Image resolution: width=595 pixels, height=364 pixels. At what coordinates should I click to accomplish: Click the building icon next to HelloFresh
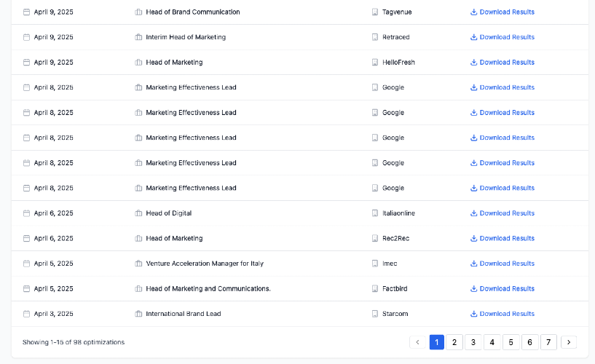375,62
